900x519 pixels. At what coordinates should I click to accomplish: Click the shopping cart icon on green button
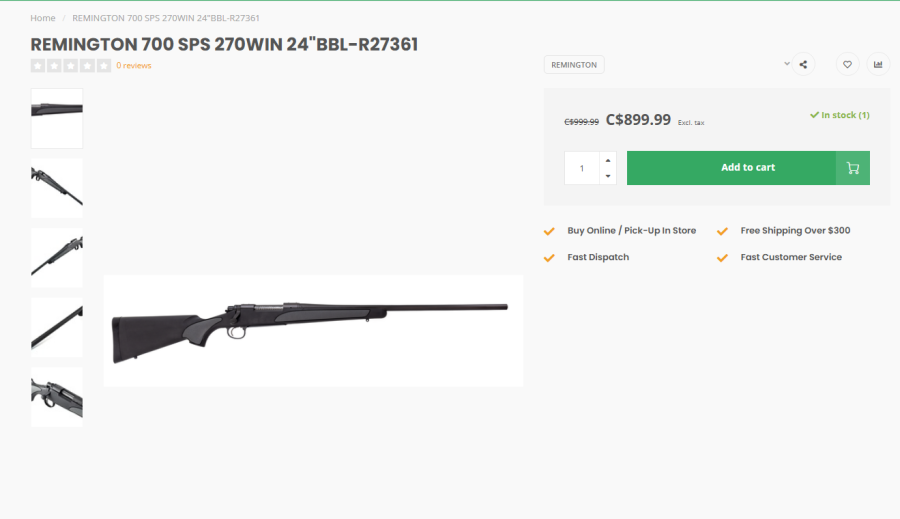853,168
